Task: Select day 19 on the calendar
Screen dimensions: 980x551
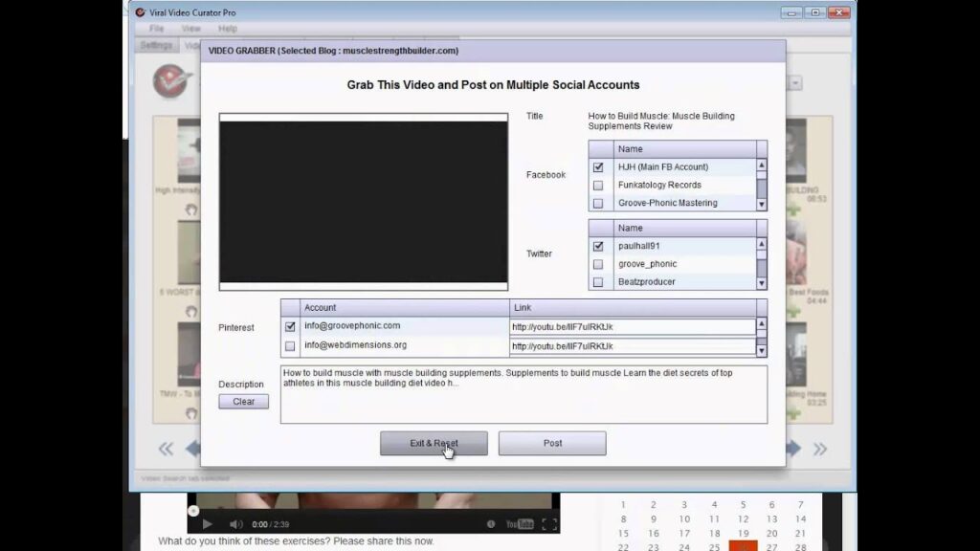Action: [743, 534]
